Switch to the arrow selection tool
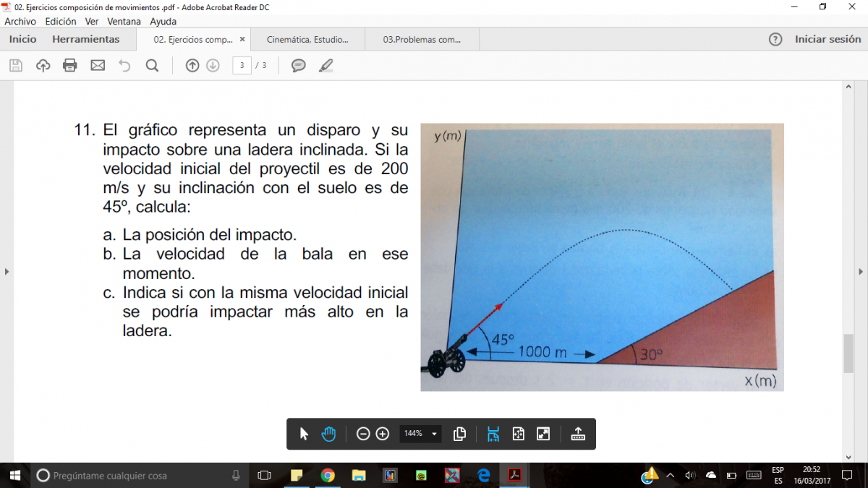The height and width of the screenshot is (488, 868). pos(304,434)
